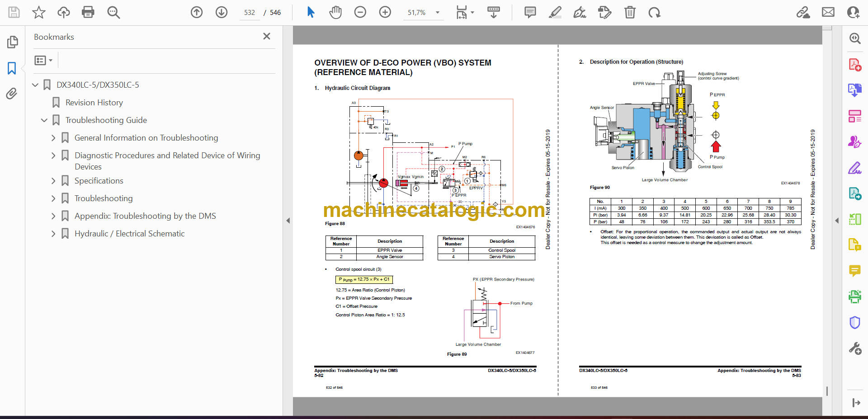
Task: Open Hydraulic / Electrical Schematic bookmark
Action: [x=130, y=234]
